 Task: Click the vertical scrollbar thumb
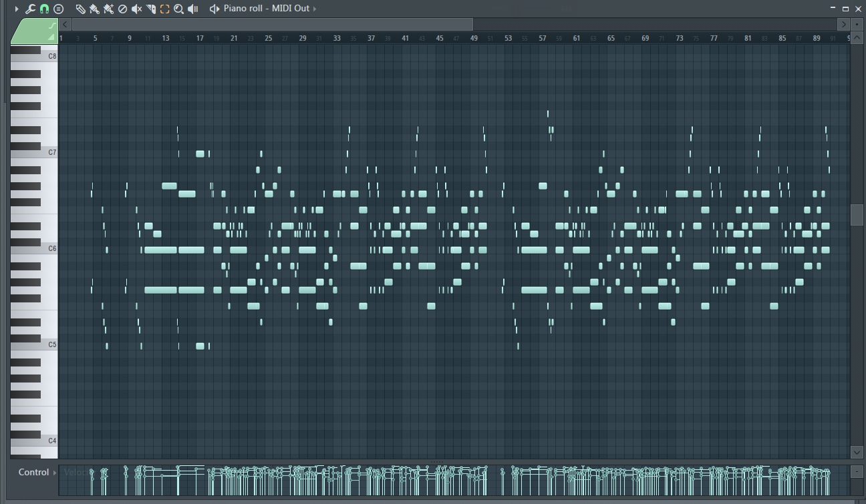[857, 215]
